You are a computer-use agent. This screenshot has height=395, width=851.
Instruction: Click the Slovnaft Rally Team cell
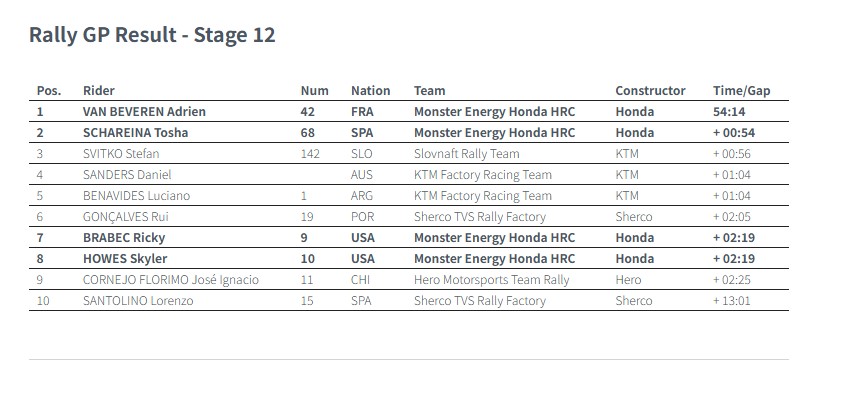pos(467,154)
